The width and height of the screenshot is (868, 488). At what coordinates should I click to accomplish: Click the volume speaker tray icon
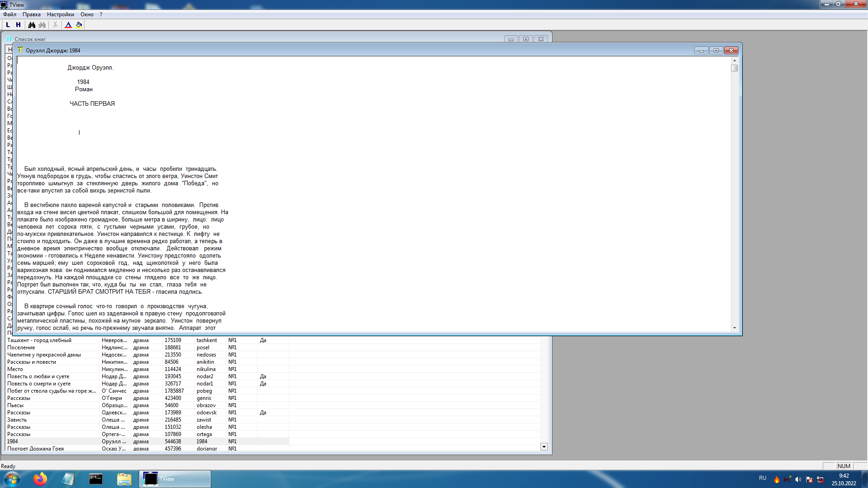coord(798,479)
